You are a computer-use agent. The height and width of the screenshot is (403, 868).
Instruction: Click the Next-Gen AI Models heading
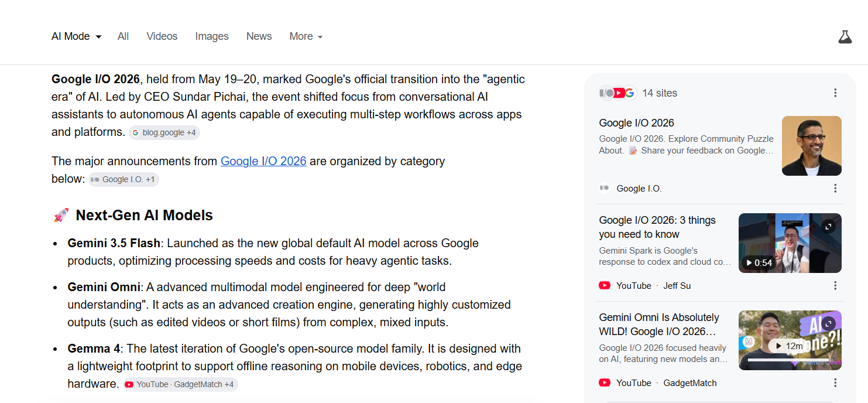point(144,216)
